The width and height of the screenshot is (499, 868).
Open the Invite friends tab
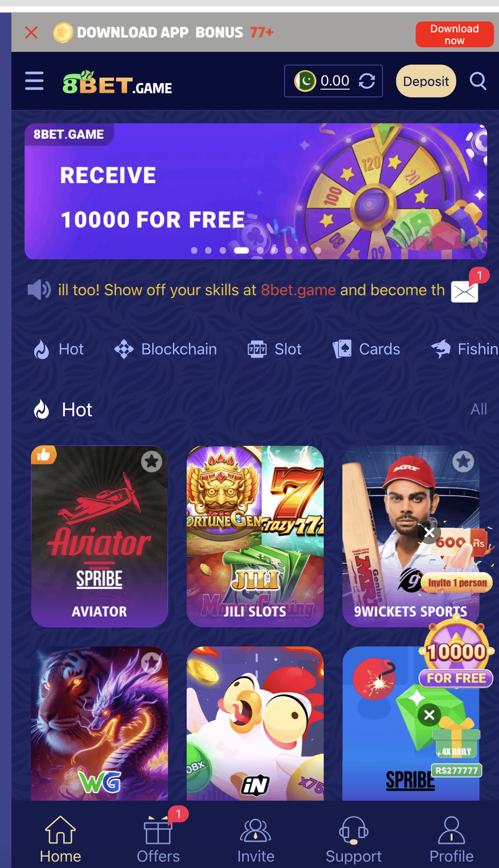[x=256, y=840]
